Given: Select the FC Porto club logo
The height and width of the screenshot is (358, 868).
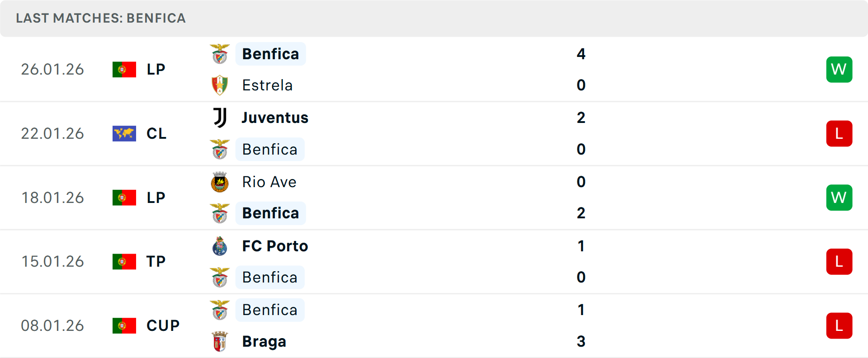Looking at the screenshot, I should tap(220, 246).
